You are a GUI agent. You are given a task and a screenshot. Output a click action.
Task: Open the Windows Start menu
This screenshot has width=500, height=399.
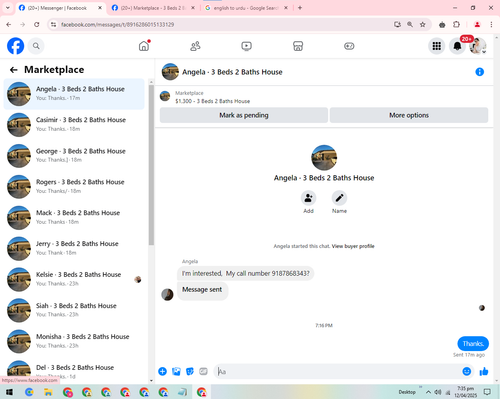pyautogui.click(x=9, y=392)
